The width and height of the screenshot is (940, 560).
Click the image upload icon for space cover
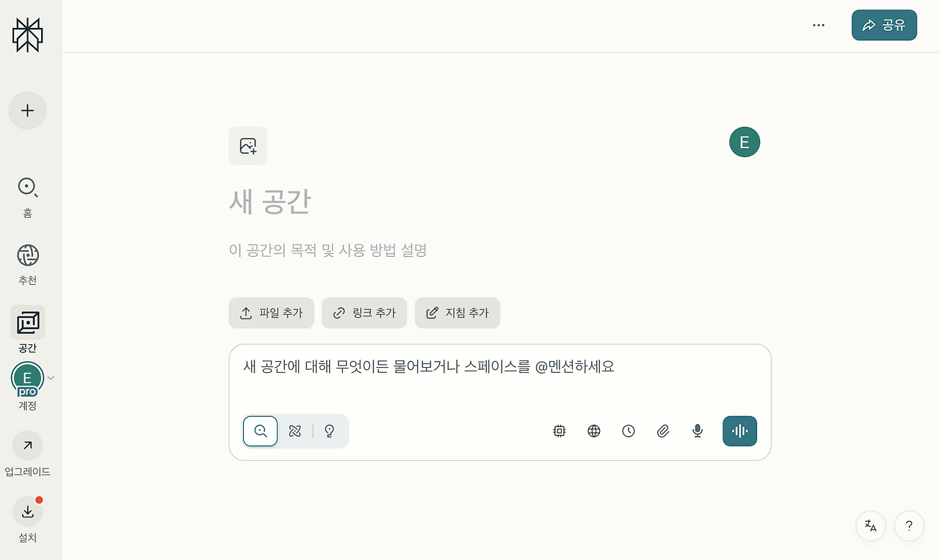pyautogui.click(x=247, y=145)
